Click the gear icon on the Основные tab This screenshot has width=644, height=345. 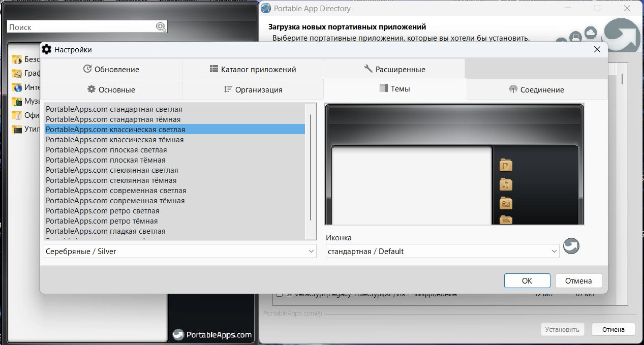tap(91, 89)
